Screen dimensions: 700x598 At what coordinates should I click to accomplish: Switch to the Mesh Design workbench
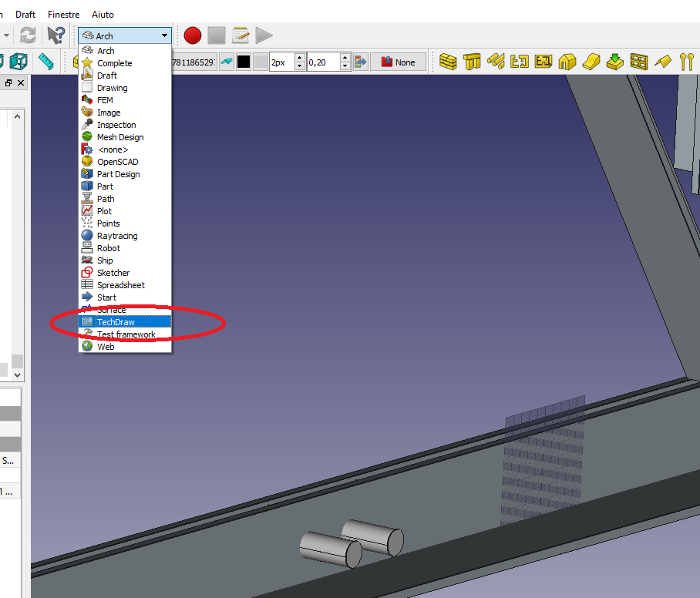pos(125,137)
